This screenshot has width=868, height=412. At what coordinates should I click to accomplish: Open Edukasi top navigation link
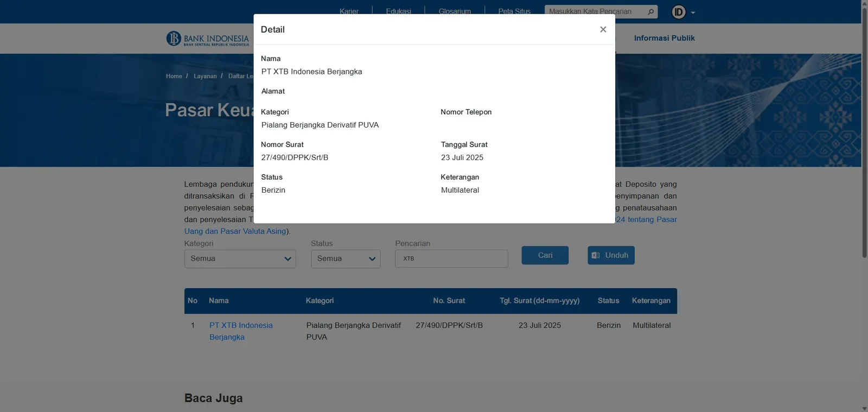tap(398, 11)
